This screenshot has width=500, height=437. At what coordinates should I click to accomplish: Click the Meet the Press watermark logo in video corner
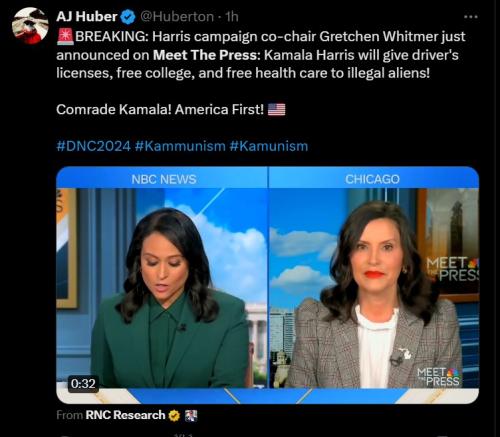pos(438,377)
